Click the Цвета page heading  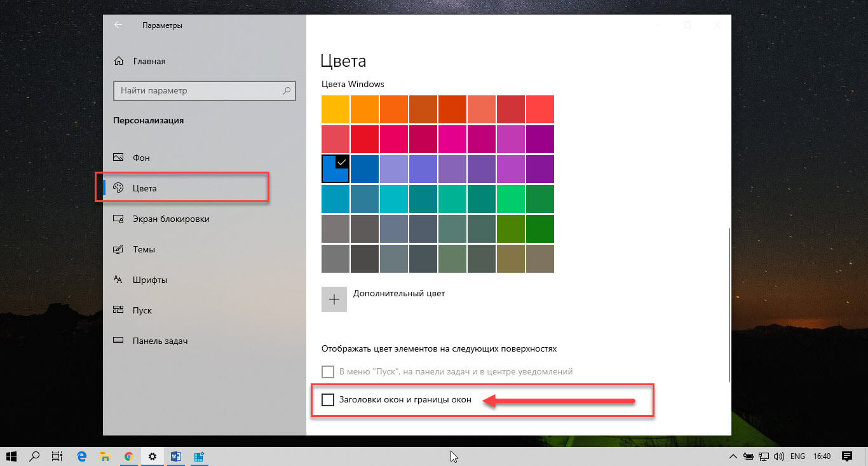(343, 61)
